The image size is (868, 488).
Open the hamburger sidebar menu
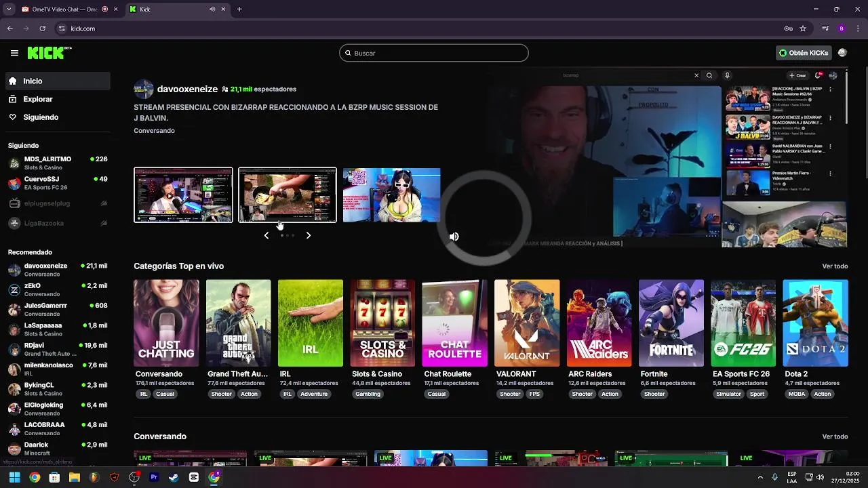(x=14, y=53)
